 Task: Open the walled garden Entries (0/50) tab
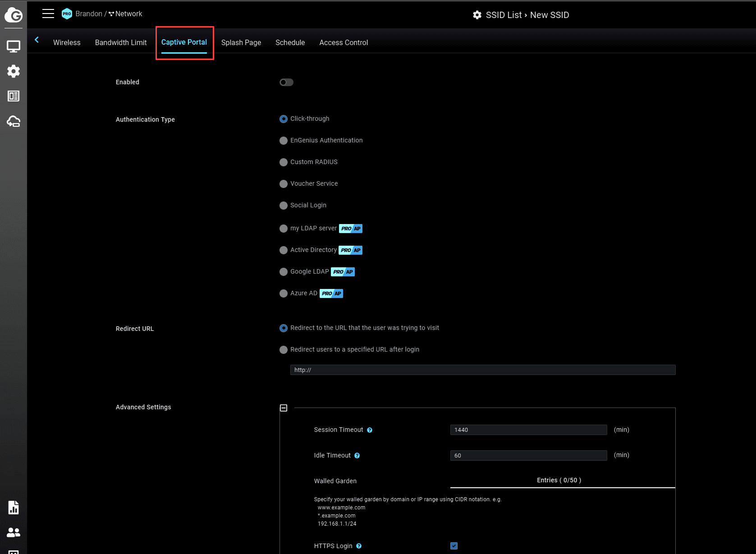click(559, 480)
